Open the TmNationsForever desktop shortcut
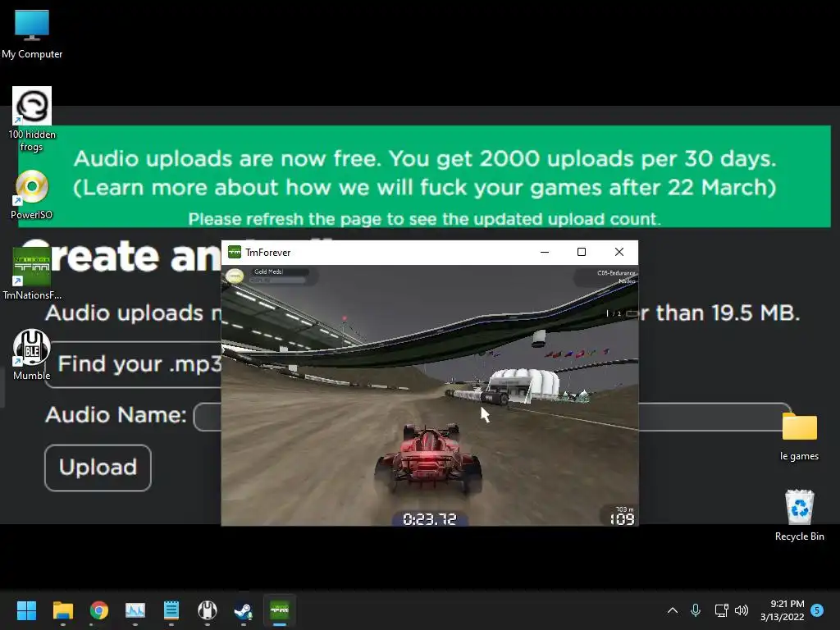The width and height of the screenshot is (840, 630). coord(32,274)
